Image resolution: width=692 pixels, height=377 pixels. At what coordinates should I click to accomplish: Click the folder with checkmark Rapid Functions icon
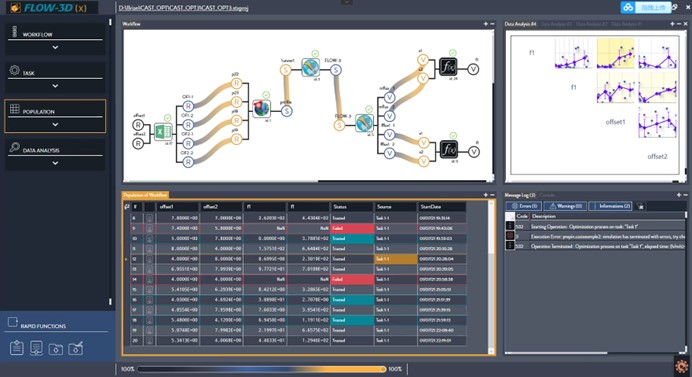click(x=75, y=348)
